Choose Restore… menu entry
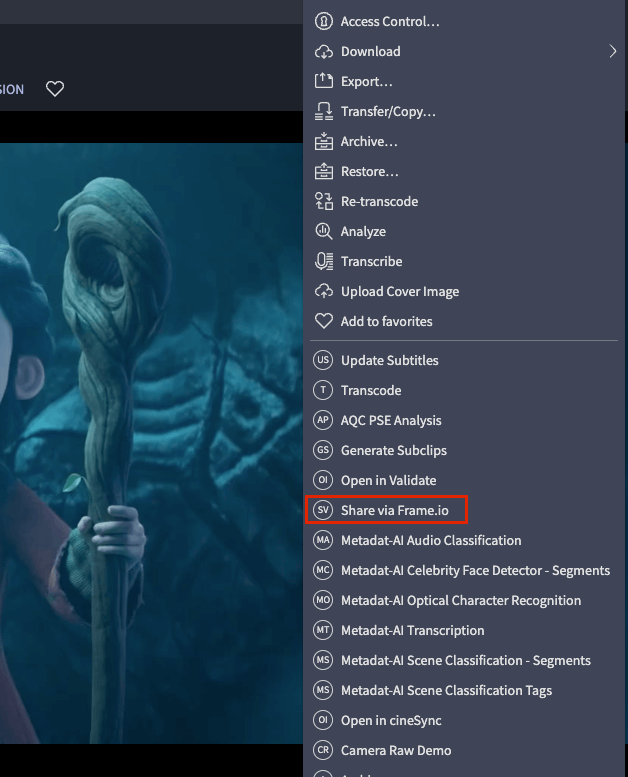Image resolution: width=628 pixels, height=777 pixels. (x=464, y=171)
